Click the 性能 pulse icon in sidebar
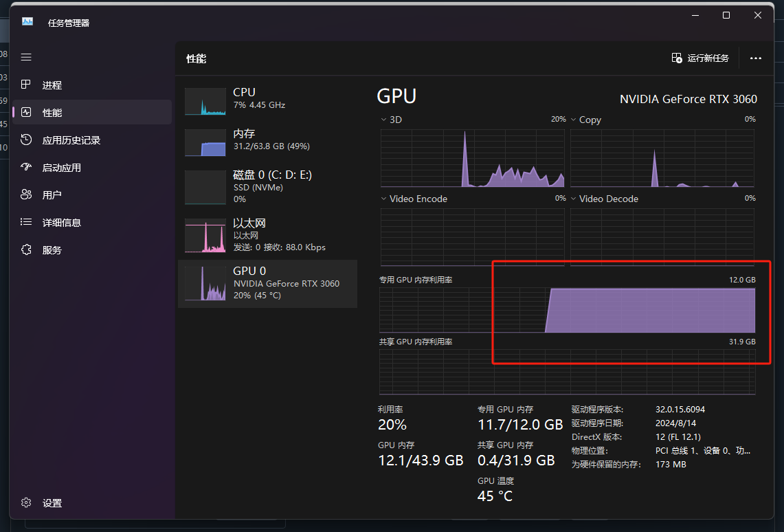Screen dimensions: 784x532 (x=26, y=112)
